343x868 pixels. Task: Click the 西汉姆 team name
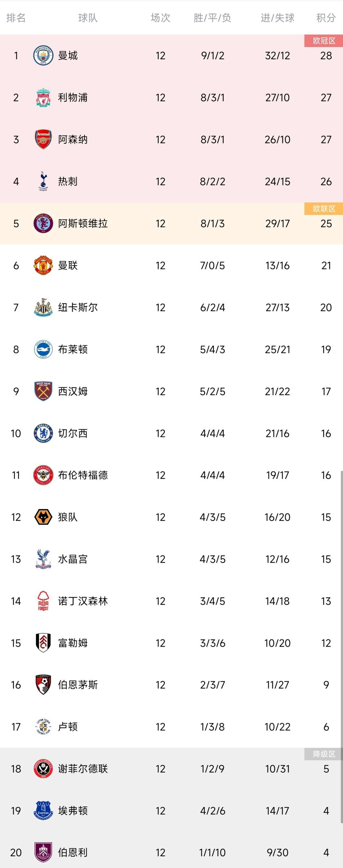pyautogui.click(x=73, y=391)
